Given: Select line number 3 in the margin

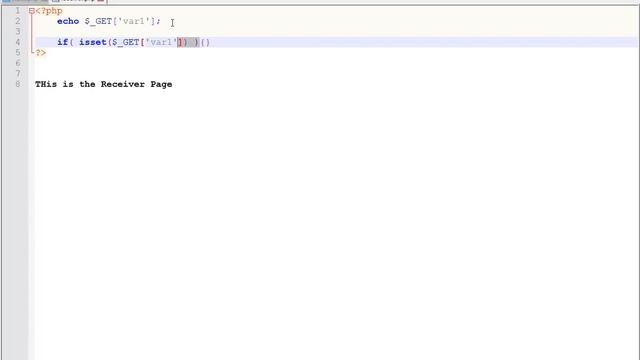Looking at the screenshot, I should click(x=18, y=32).
